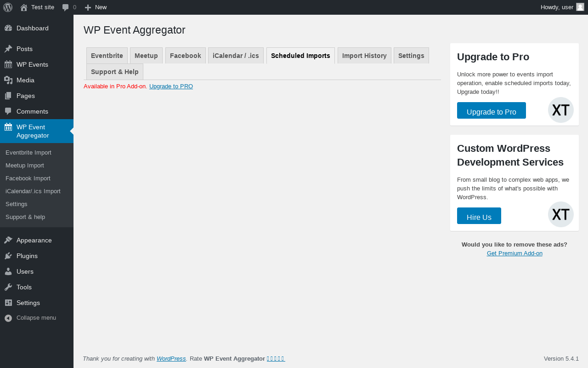The image size is (588, 368).
Task: Open Posts menu label
Action: point(24,49)
